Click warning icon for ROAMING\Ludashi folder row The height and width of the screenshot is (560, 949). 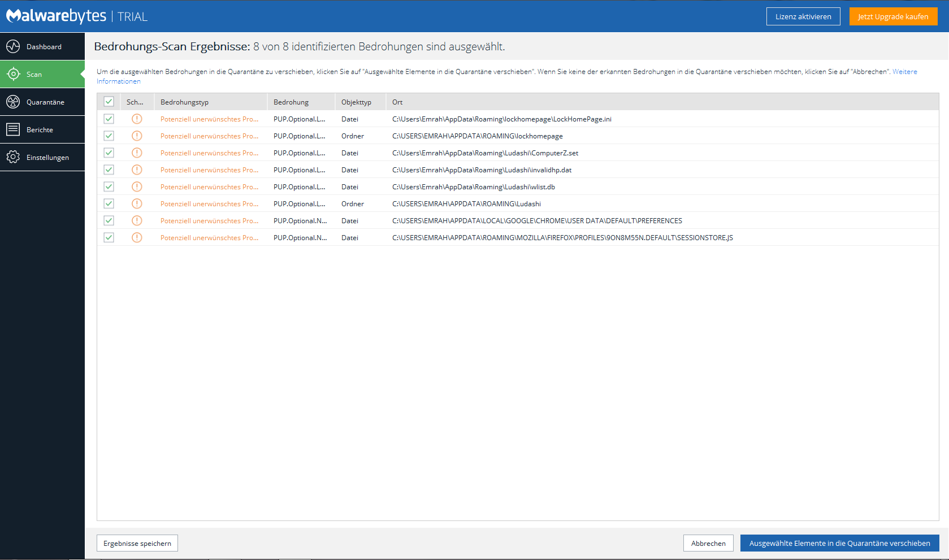[x=137, y=203]
